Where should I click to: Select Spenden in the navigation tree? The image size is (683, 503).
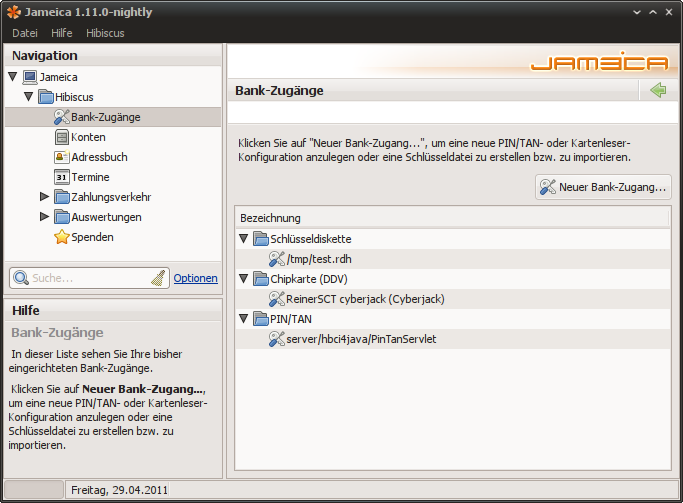pos(92,237)
